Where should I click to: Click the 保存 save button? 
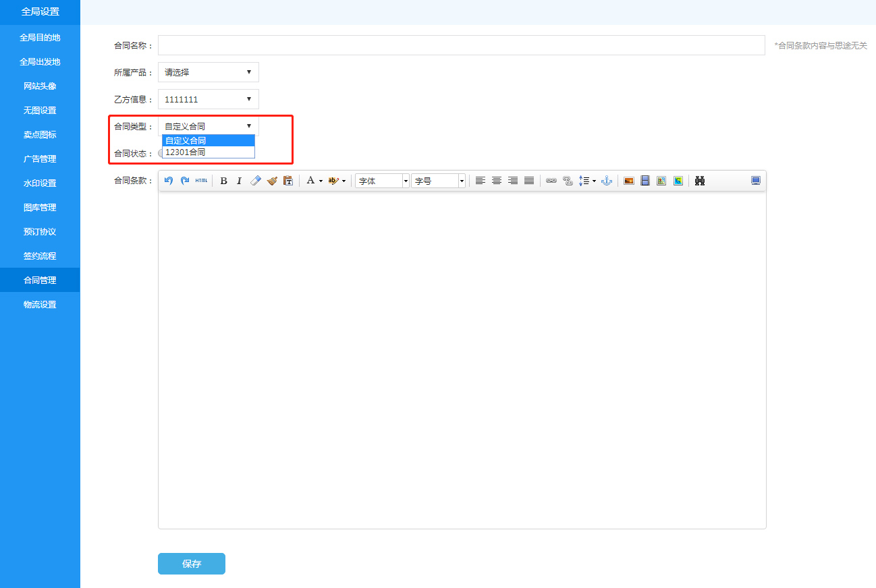(192, 564)
